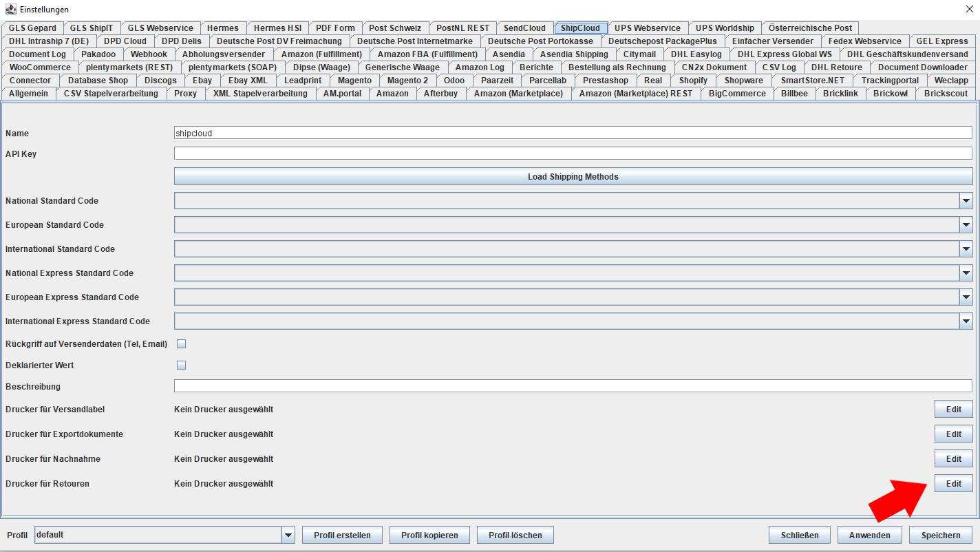Click the Schließen button
The width and height of the screenshot is (980, 552).
click(x=800, y=535)
